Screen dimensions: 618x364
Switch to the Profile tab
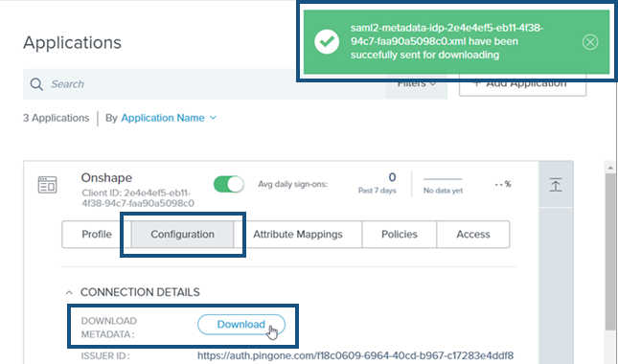pos(97,234)
